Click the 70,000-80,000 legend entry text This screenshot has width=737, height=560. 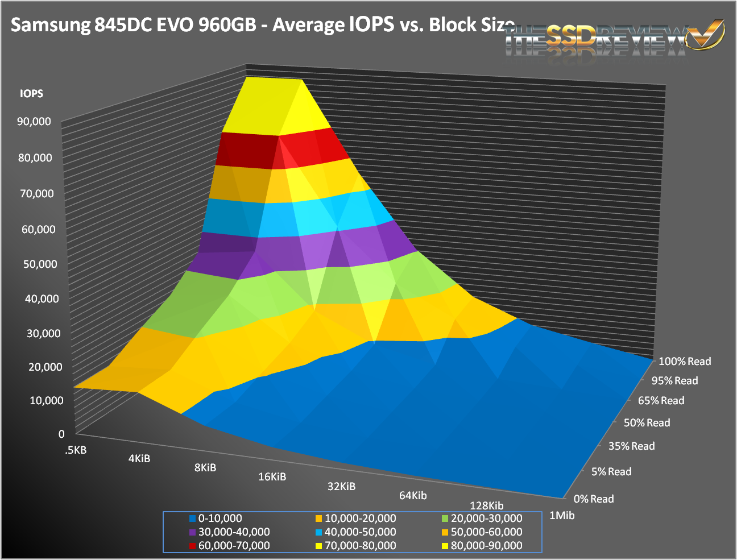pyautogui.click(x=360, y=546)
